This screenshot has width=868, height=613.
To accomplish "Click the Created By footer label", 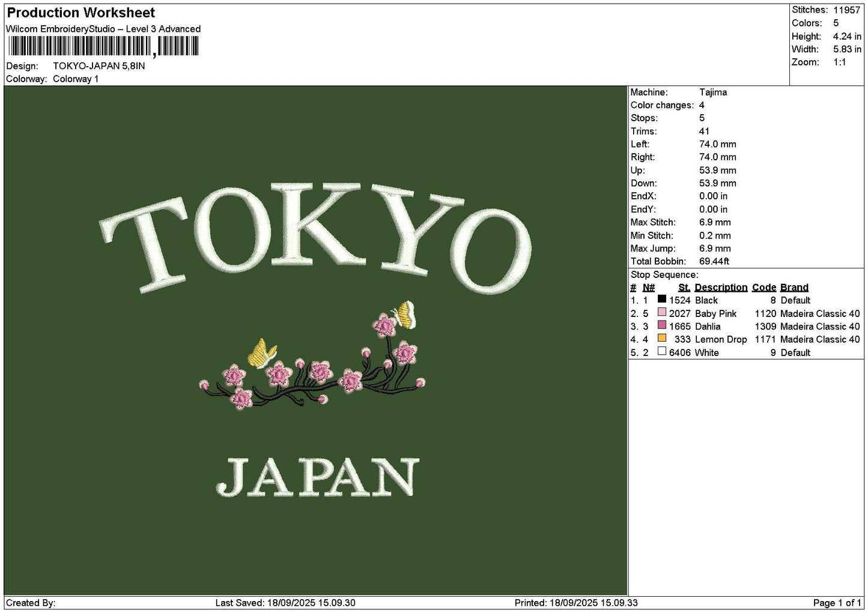I will [x=31, y=603].
